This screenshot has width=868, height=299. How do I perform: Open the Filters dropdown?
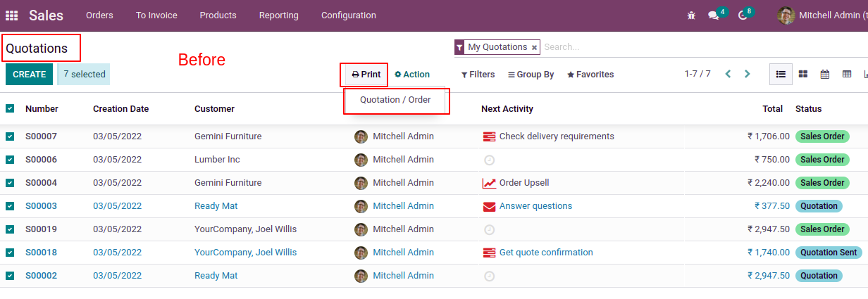coord(478,75)
